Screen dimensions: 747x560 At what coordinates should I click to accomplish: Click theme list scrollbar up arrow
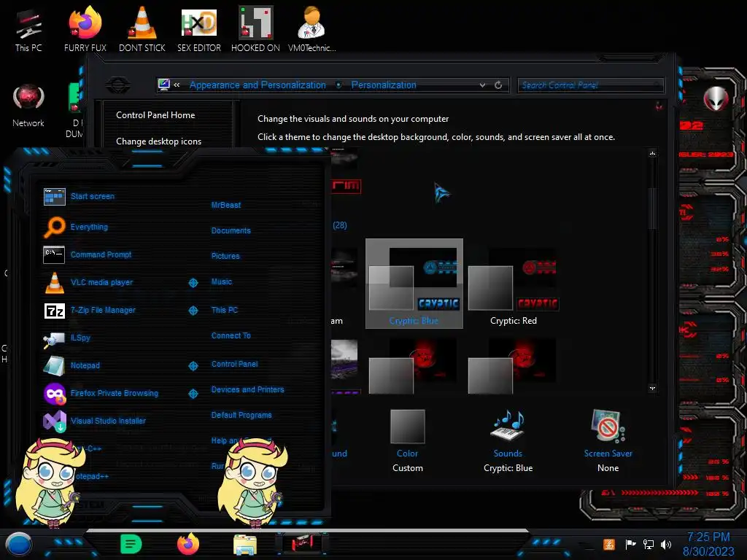[x=652, y=153]
